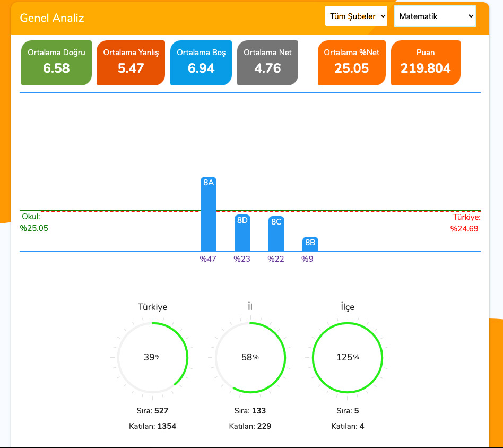Click the Genel Analiz heading

52,18
